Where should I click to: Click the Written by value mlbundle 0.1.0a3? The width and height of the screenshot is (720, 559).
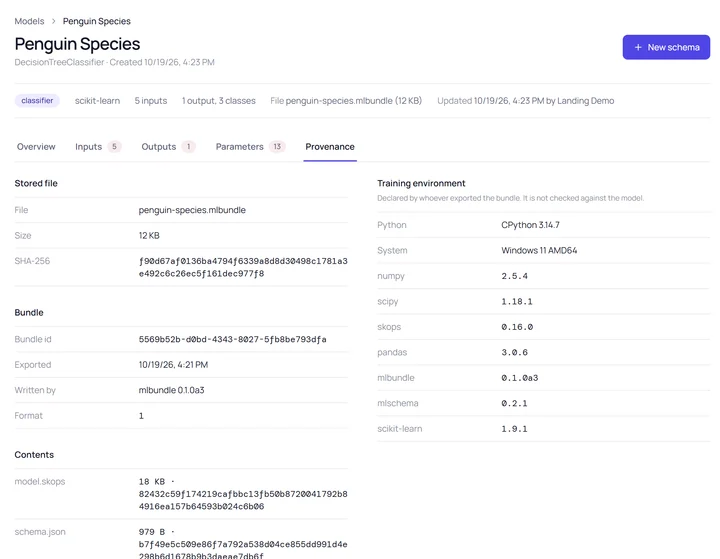tap(171, 390)
